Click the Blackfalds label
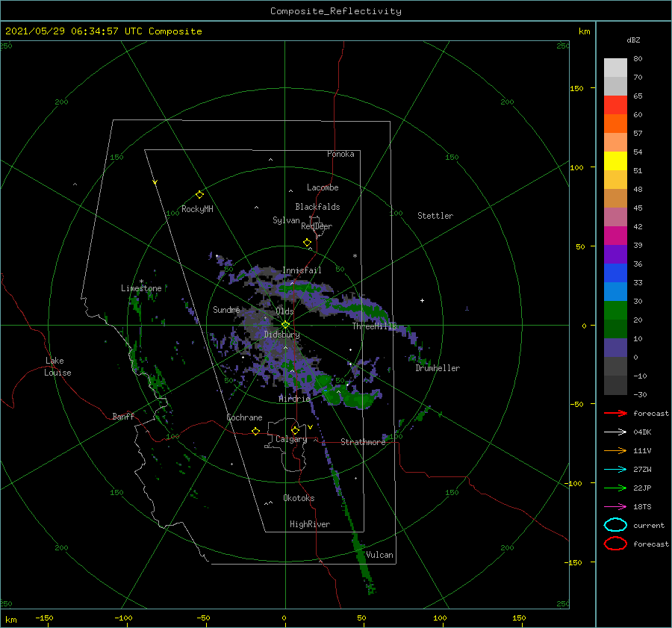This screenshot has width=672, height=628. click(x=317, y=207)
